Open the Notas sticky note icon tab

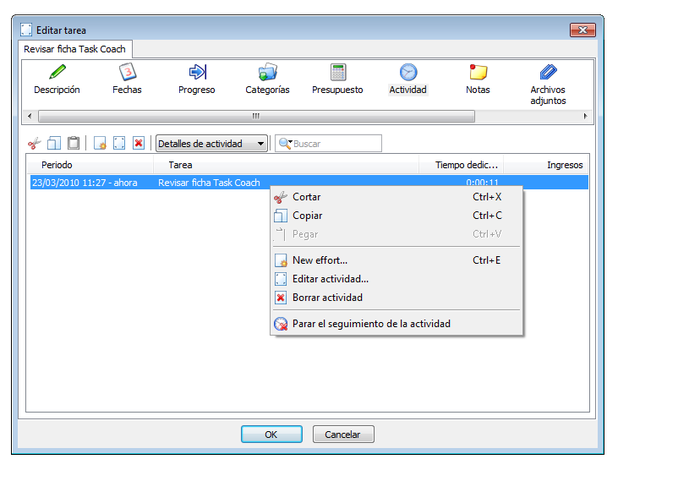(x=478, y=79)
